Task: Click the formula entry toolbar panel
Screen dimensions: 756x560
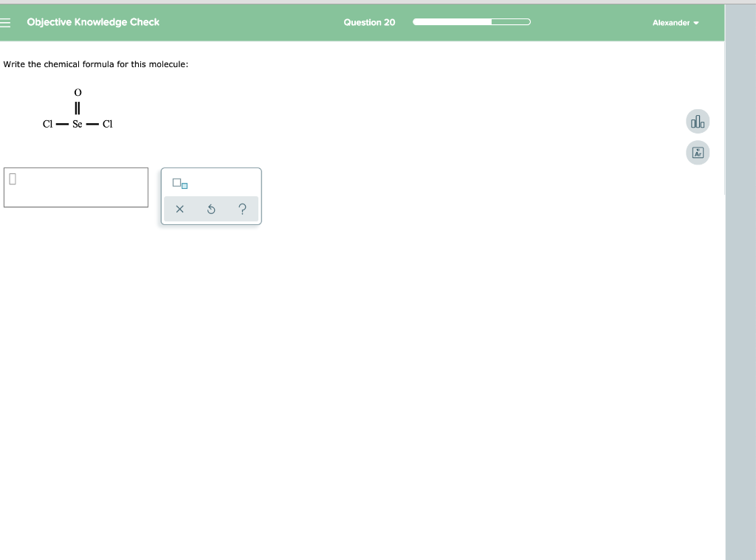Action: (211, 196)
